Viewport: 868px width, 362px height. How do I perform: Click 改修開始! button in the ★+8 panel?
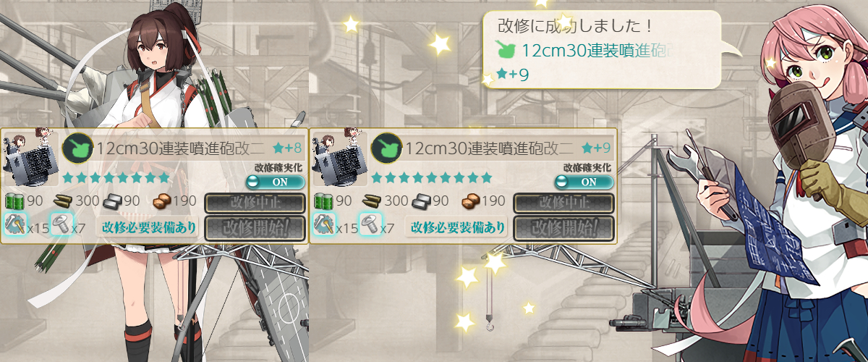tap(256, 227)
